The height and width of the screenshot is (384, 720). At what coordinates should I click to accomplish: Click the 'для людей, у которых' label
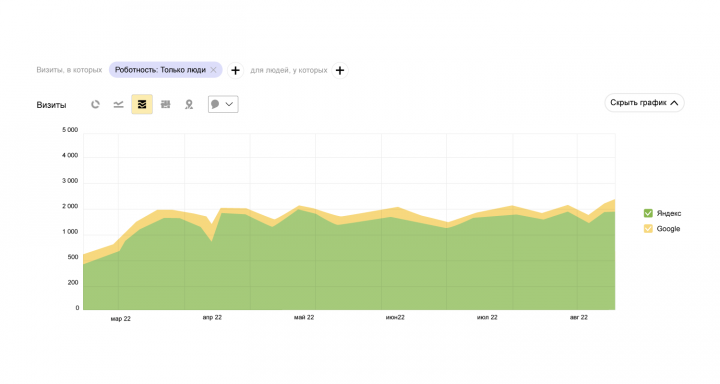tap(289, 70)
